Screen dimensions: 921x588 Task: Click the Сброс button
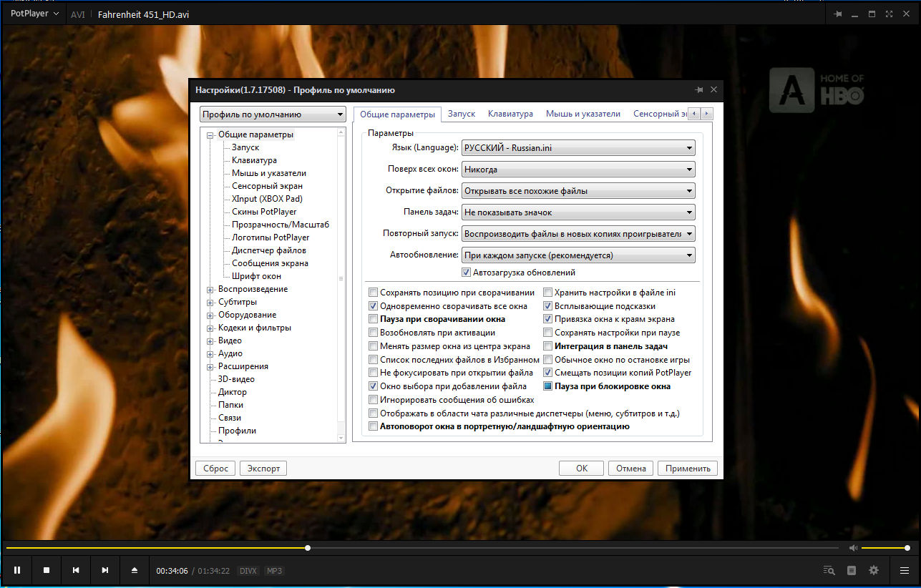tap(215, 469)
